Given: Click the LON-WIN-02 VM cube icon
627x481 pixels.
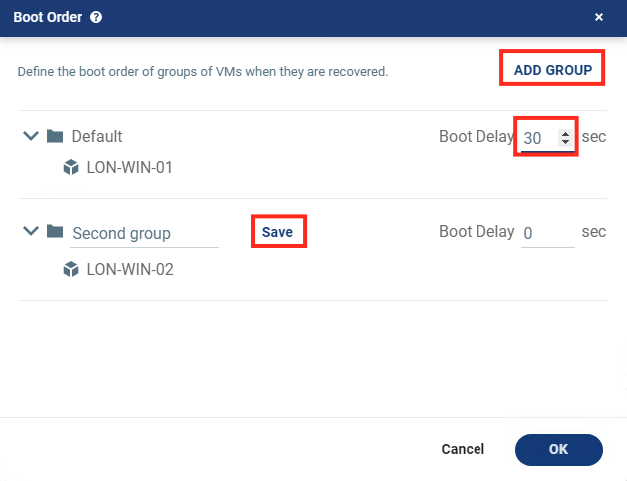Looking at the screenshot, I should point(71,268).
